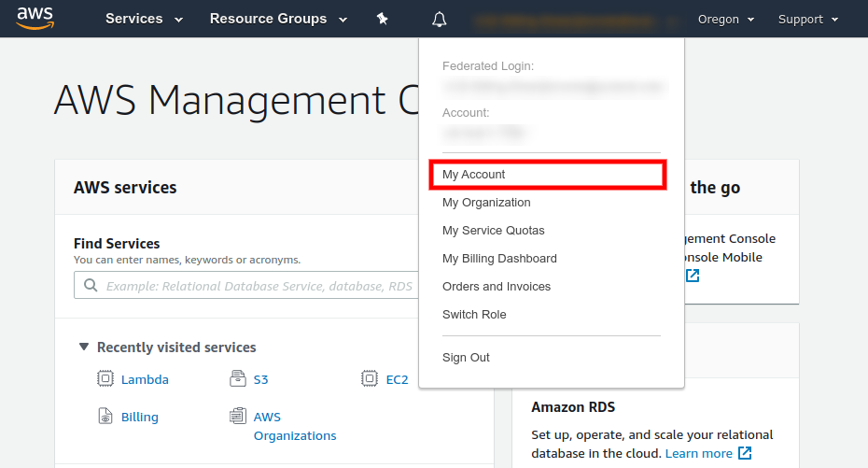Click the Account label in the menu

[466, 113]
